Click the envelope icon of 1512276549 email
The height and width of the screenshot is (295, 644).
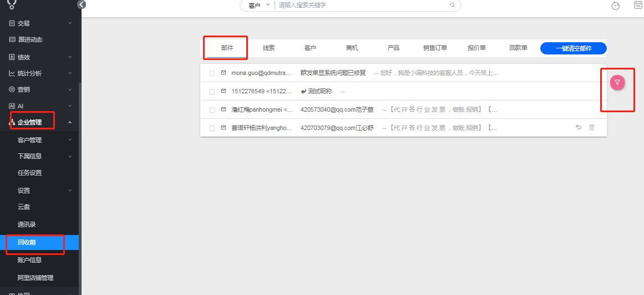coord(224,91)
